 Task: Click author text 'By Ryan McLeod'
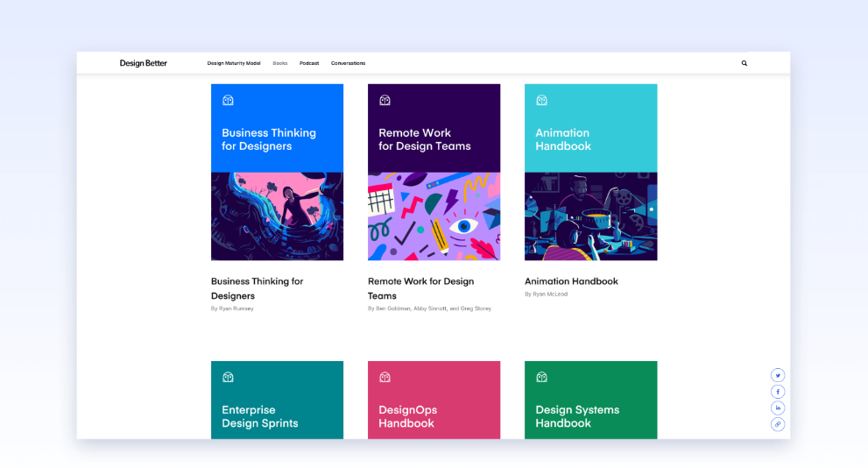(546, 294)
